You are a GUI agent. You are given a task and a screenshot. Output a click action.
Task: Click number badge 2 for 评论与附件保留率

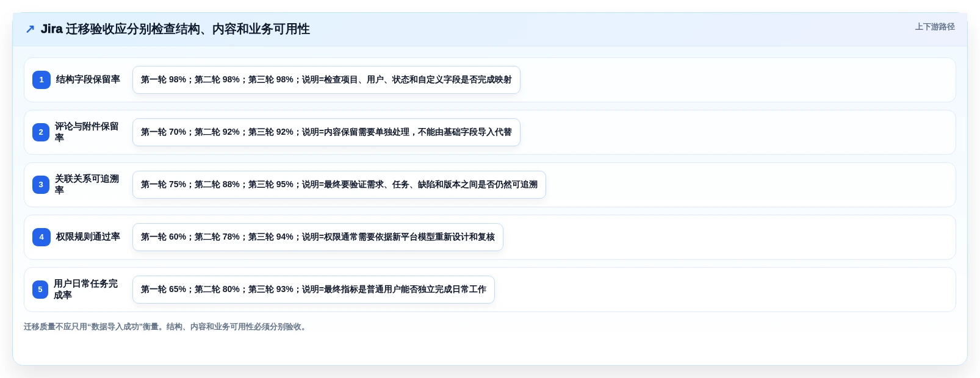[x=41, y=132]
